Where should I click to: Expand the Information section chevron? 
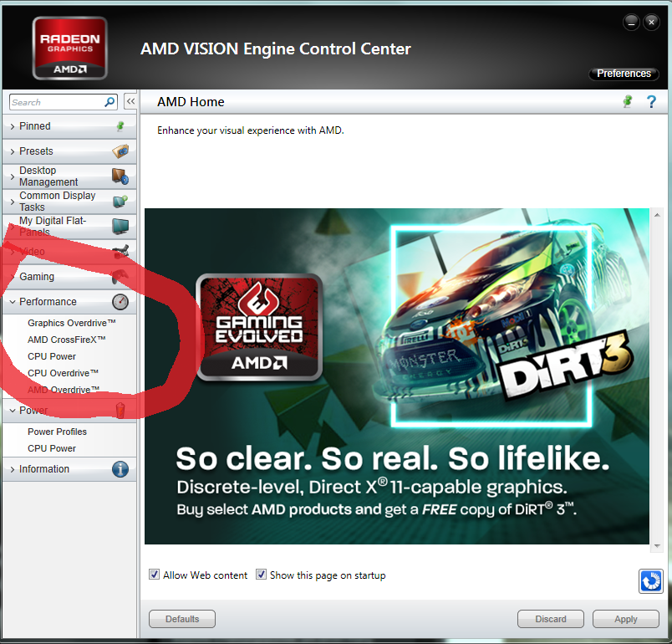click(x=13, y=469)
